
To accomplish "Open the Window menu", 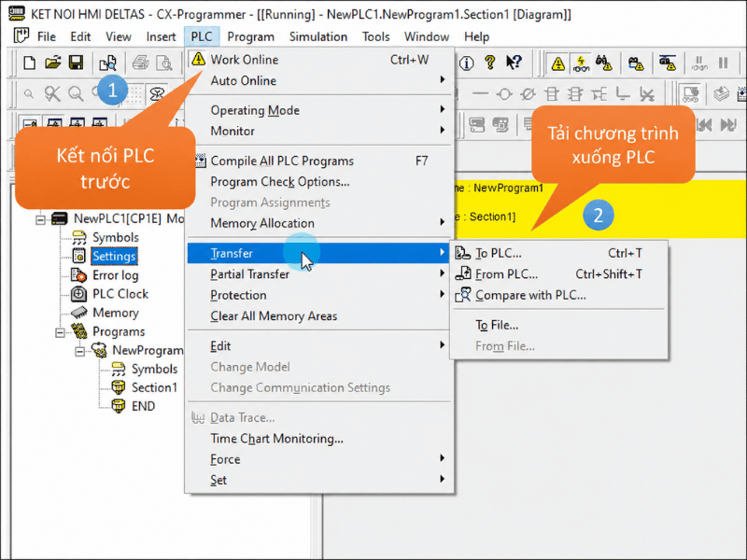I will [427, 36].
